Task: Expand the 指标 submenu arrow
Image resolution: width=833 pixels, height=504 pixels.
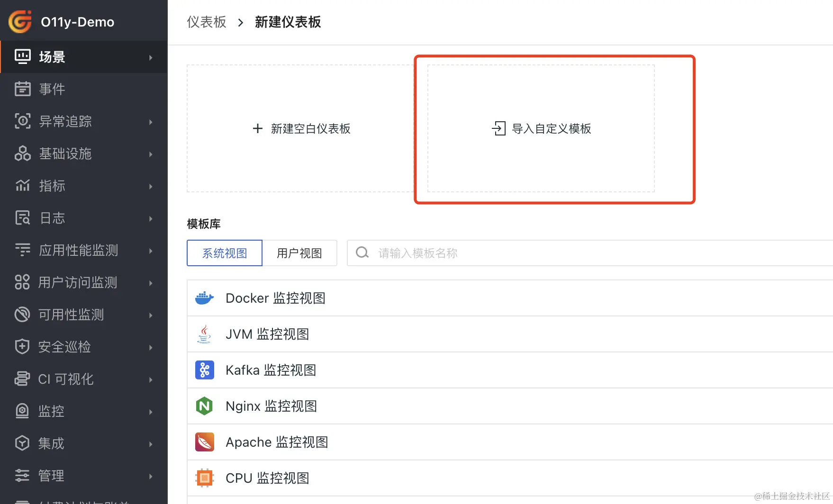Action: (x=151, y=186)
